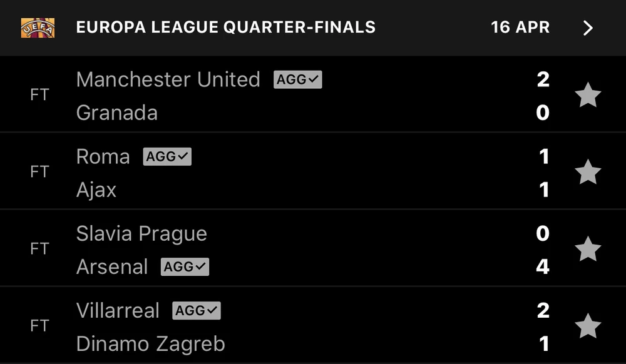The height and width of the screenshot is (364, 626).
Task: Select the Dinamo Zagreb team name
Action: coord(150,343)
